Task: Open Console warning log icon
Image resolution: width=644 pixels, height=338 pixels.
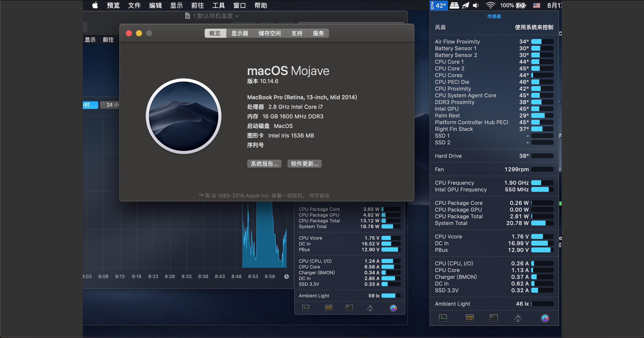Action: coord(470,318)
